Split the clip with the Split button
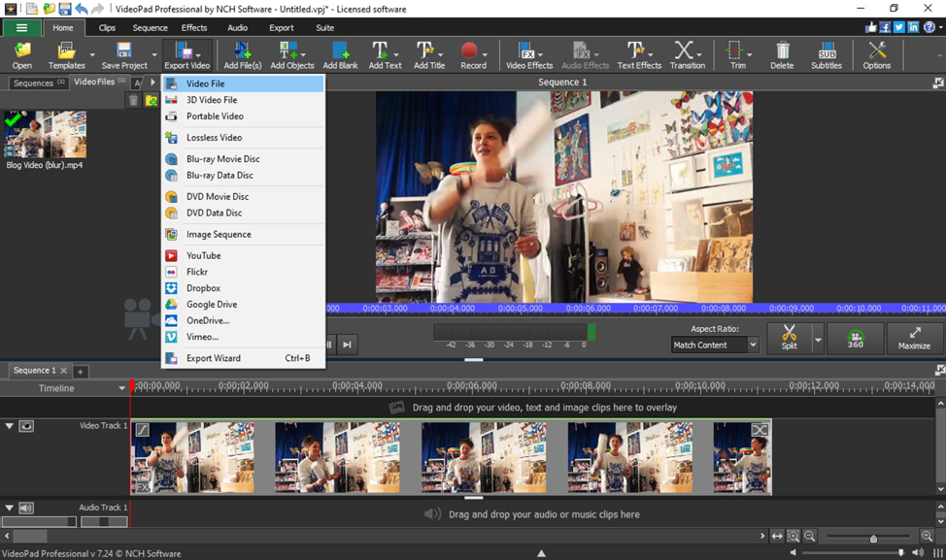Image resolution: width=946 pixels, height=560 pixels. pyautogui.click(x=789, y=338)
